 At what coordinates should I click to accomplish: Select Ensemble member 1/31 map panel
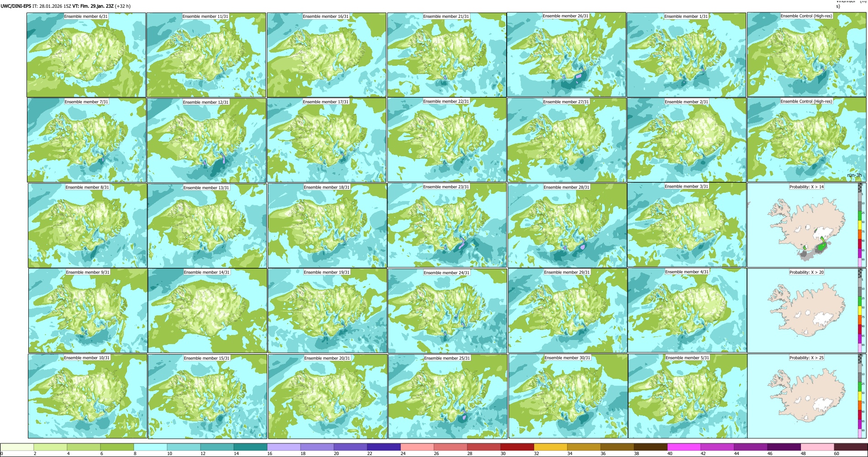(x=686, y=55)
